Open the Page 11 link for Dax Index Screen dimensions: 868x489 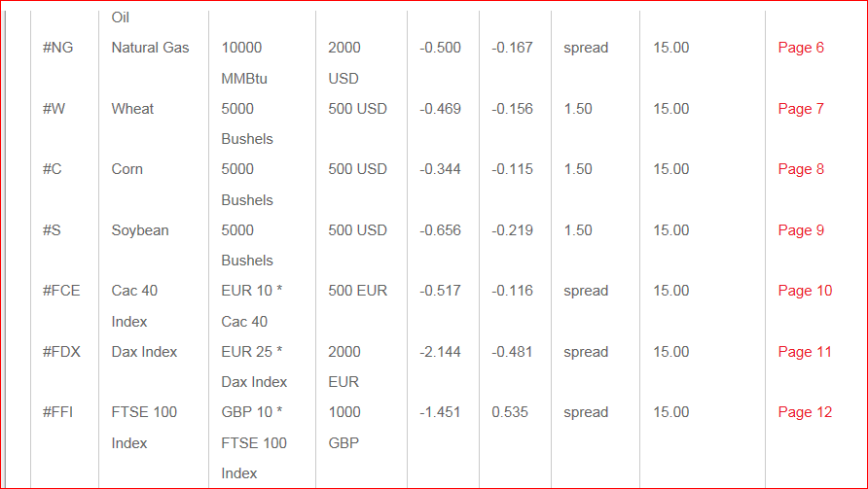[805, 352]
